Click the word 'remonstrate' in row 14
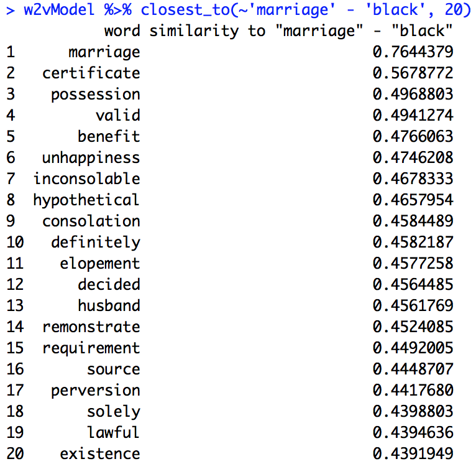 (x=91, y=327)
